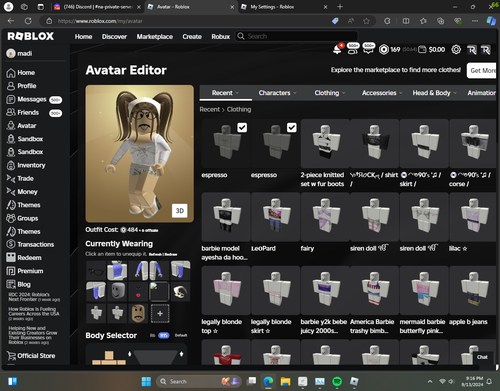The image size is (500, 391).
Task: Expand the Head & Body tab dropdown
Action: tap(434, 93)
